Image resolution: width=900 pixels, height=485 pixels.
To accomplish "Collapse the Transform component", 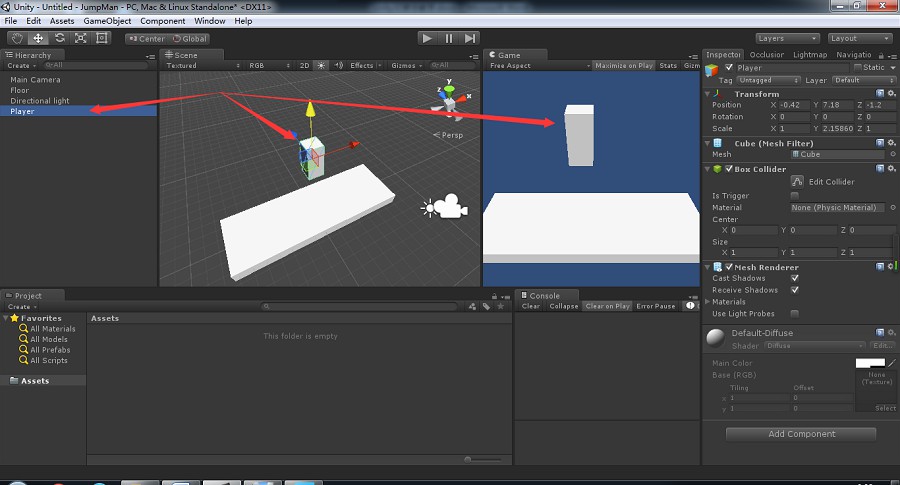I will [707, 94].
